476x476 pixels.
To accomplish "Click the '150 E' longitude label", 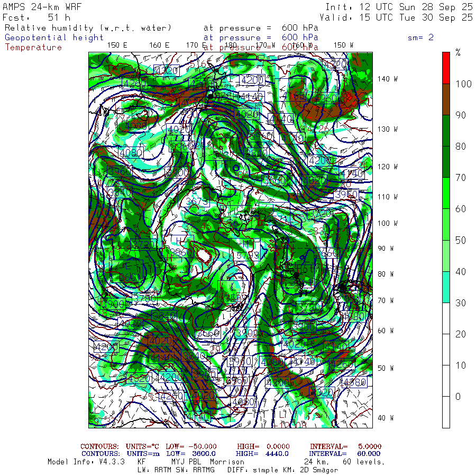I will pos(117,45).
